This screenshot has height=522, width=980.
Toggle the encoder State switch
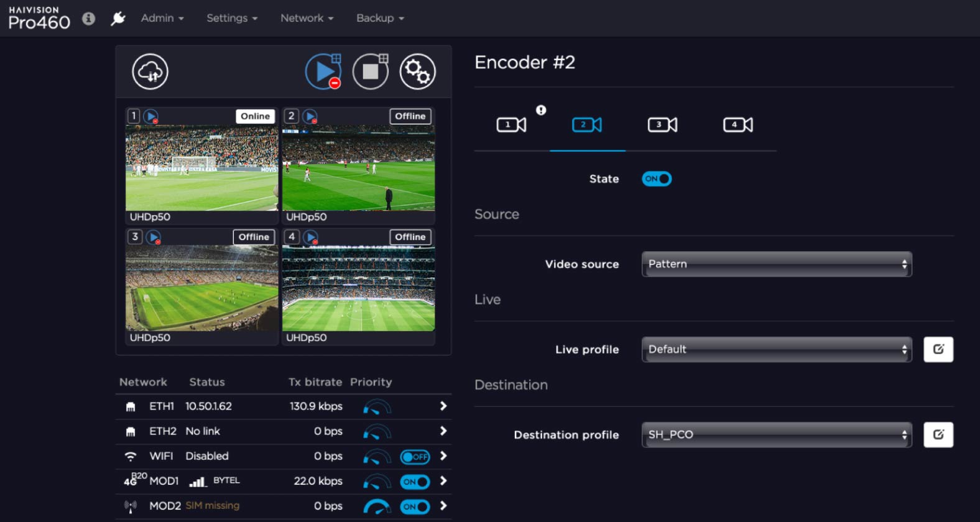657,179
